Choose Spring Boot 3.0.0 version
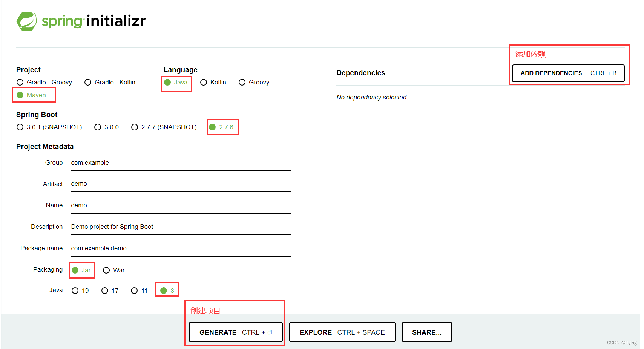Viewport: 644px width, 349px height. tap(106, 127)
